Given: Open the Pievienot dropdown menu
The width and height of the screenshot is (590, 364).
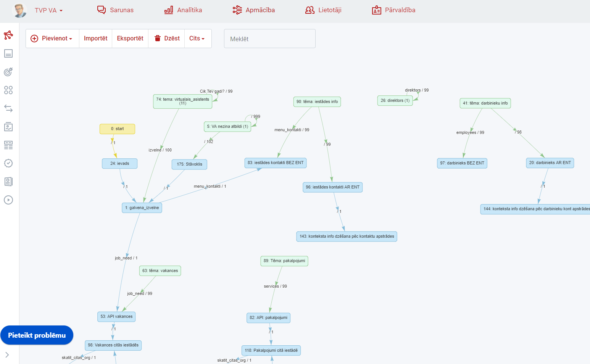Looking at the screenshot, I should tap(52, 39).
